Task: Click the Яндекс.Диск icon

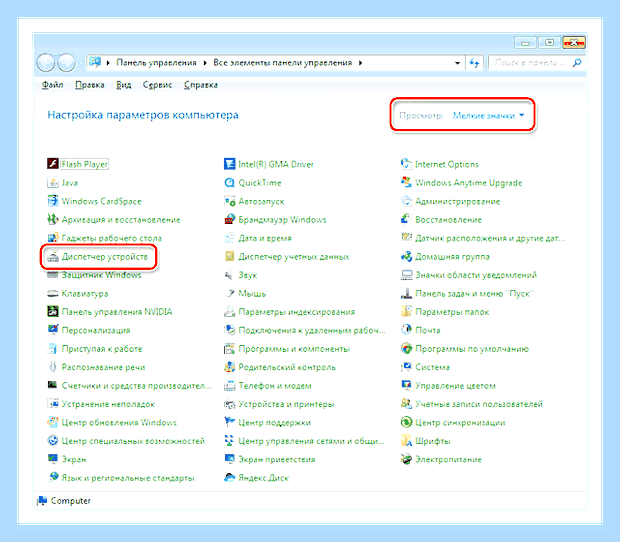Action: (x=229, y=478)
